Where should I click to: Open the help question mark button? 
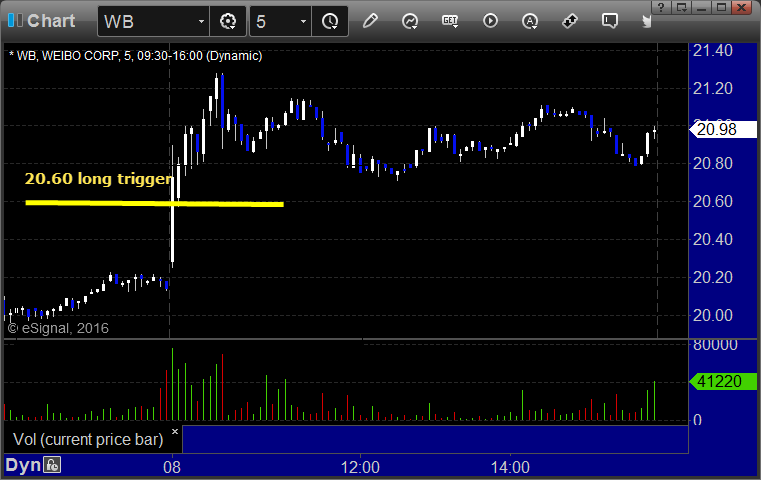[661, 7]
